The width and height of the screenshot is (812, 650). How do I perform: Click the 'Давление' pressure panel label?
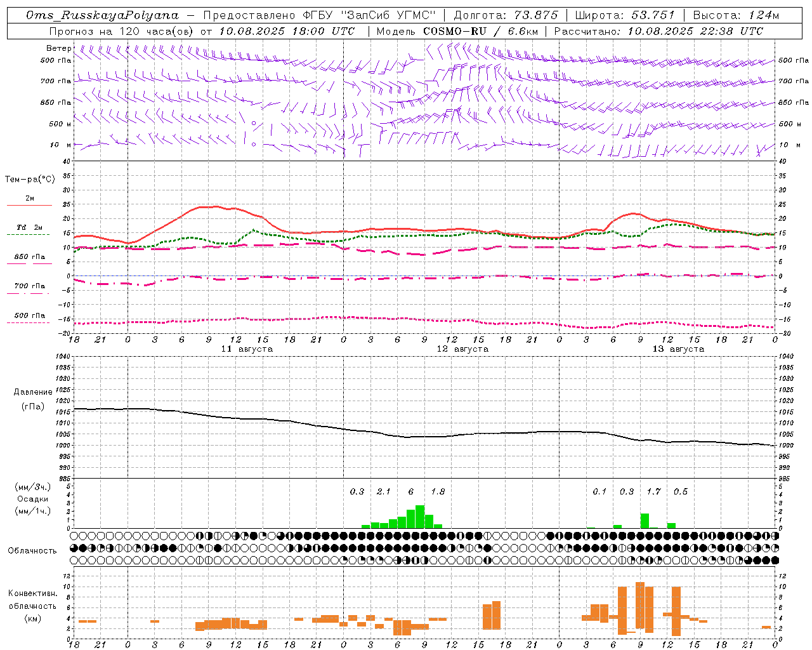pos(33,392)
